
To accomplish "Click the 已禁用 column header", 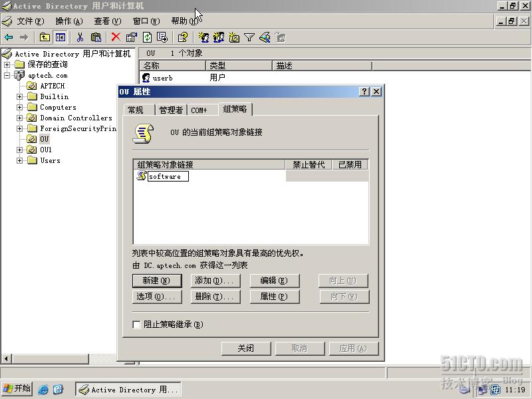I will tap(350, 164).
